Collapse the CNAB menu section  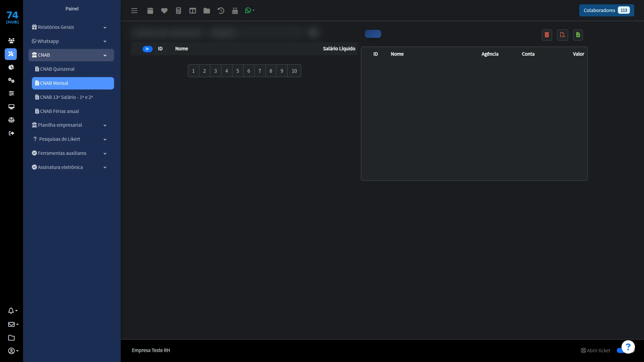click(x=71, y=55)
